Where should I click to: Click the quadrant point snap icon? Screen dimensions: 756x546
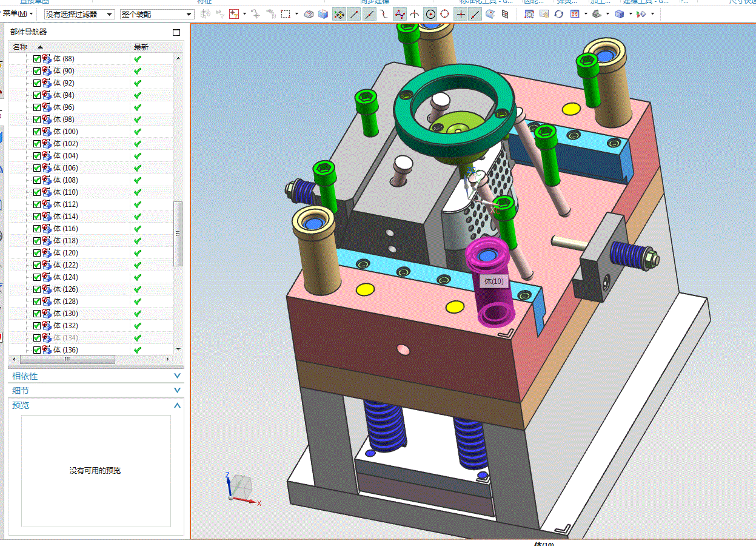(x=445, y=14)
